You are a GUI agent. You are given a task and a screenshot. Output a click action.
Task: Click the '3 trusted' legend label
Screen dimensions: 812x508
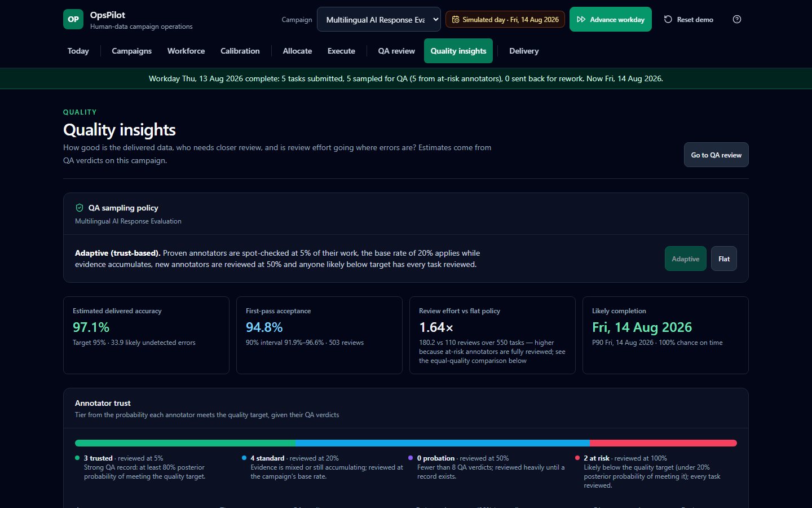98,458
